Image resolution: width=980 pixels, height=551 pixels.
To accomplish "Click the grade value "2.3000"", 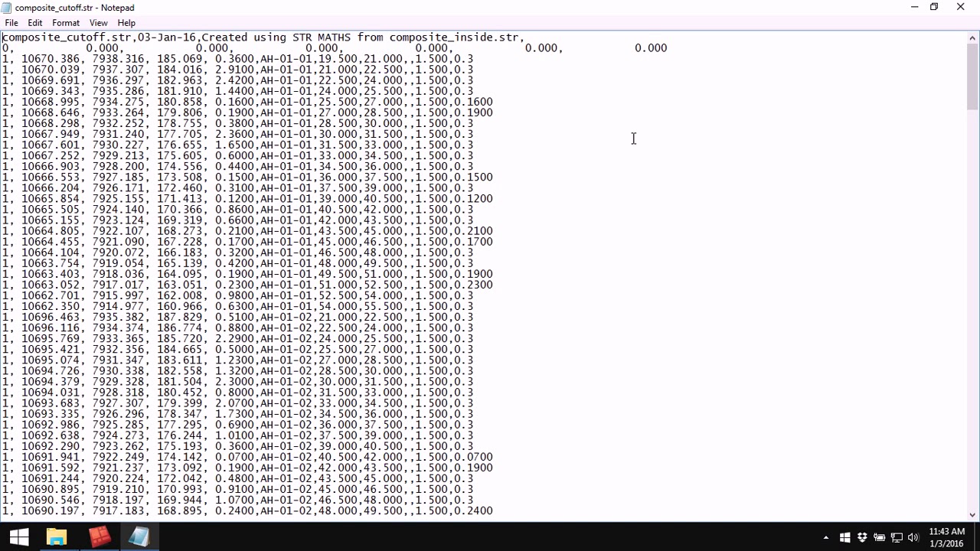I will [x=234, y=381].
